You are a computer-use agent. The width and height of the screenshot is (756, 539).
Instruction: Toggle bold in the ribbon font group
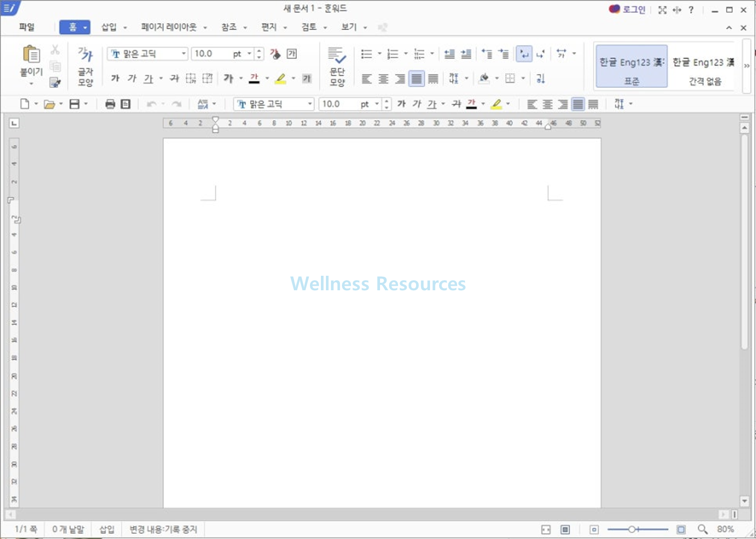pyautogui.click(x=115, y=78)
